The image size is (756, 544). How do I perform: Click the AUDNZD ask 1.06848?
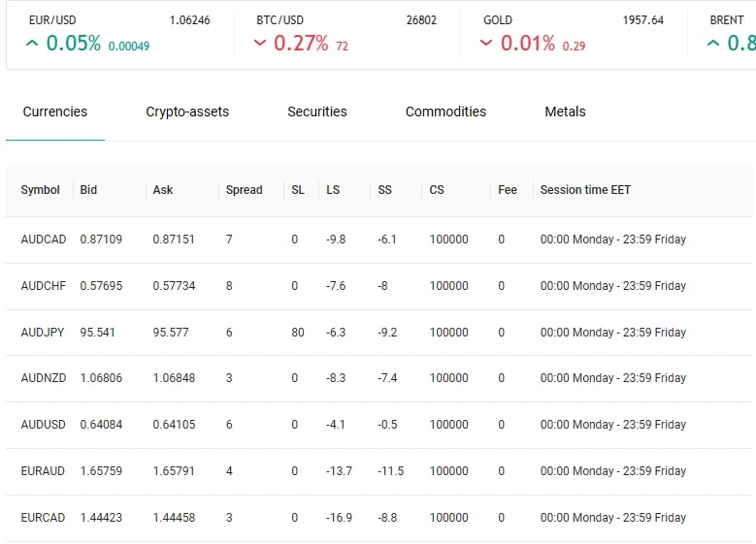pyautogui.click(x=174, y=378)
